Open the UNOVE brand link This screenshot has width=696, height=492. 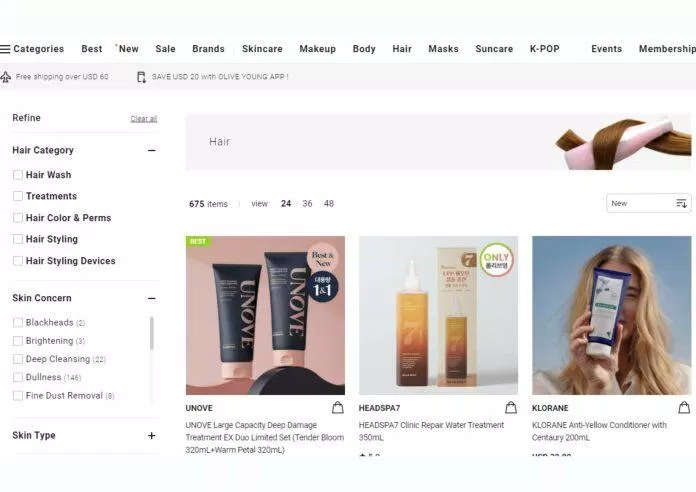199,408
